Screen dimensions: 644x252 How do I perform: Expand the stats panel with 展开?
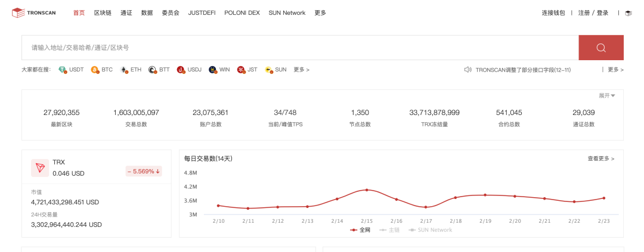pos(606,96)
